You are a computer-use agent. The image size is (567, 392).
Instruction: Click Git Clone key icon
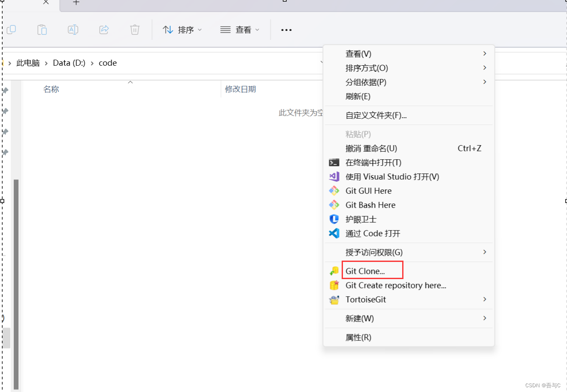tap(334, 271)
